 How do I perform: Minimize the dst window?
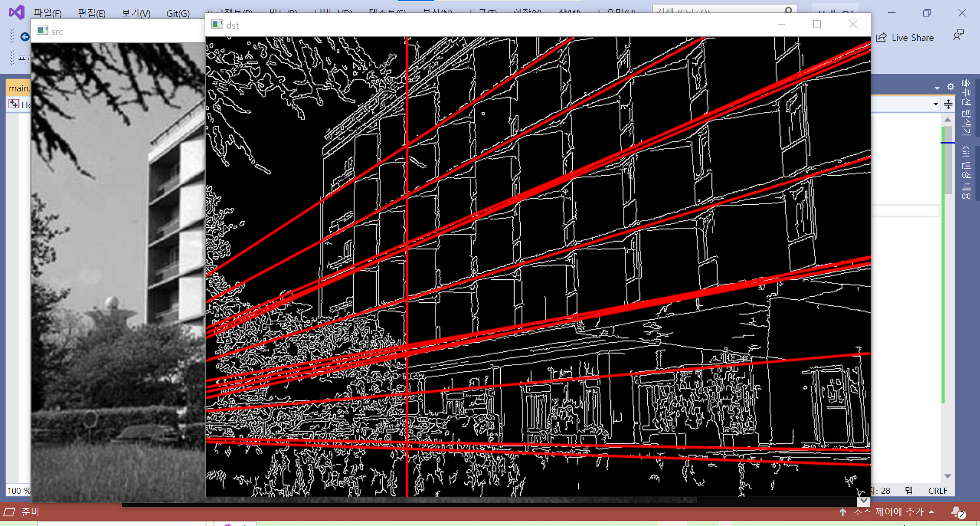[781, 25]
